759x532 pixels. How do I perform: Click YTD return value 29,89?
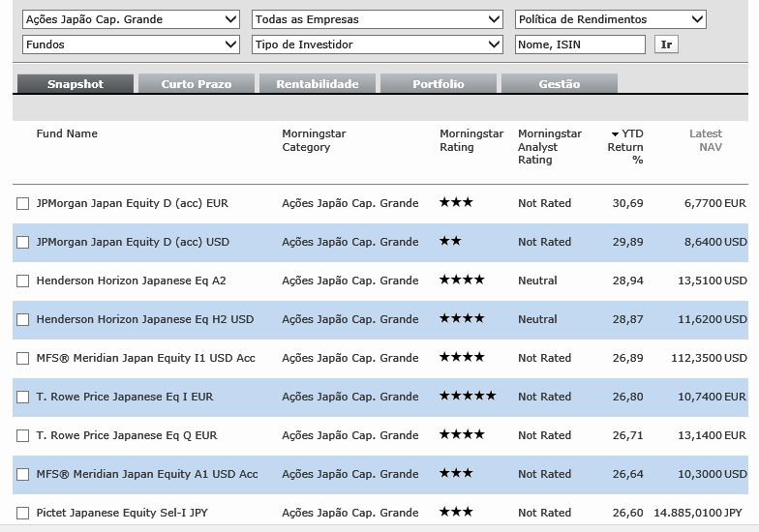(627, 242)
